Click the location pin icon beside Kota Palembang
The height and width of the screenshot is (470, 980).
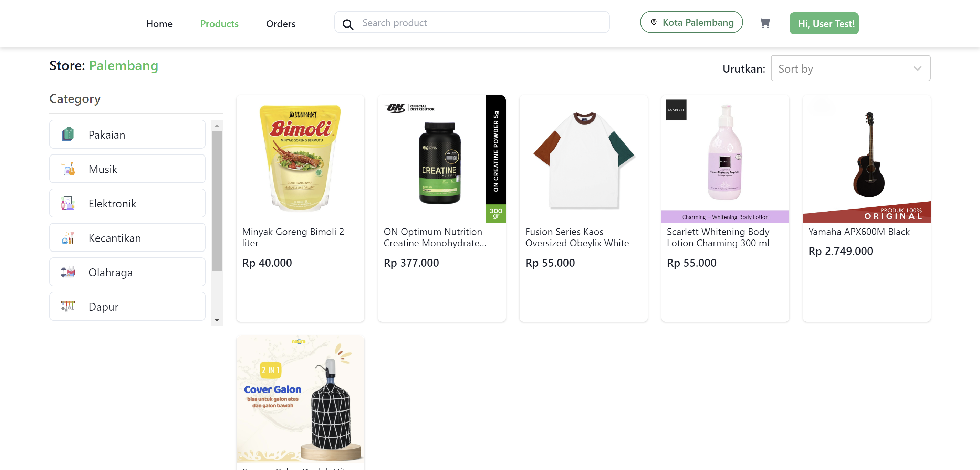tap(653, 22)
